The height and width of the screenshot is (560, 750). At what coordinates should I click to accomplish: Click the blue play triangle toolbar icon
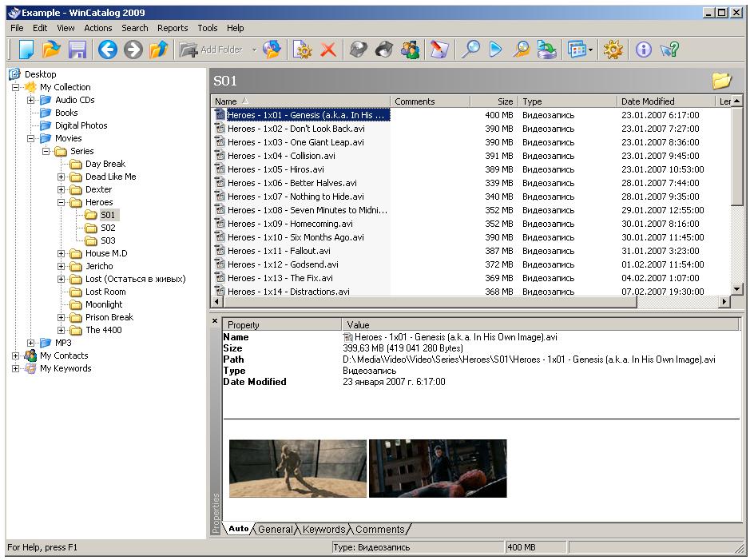[496, 50]
